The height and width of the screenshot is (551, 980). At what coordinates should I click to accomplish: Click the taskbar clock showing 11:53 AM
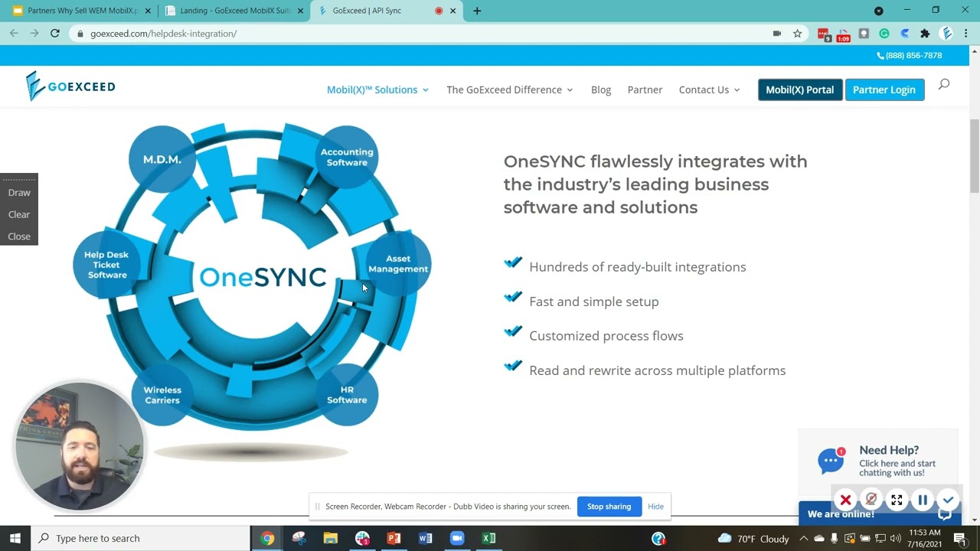[926, 538]
